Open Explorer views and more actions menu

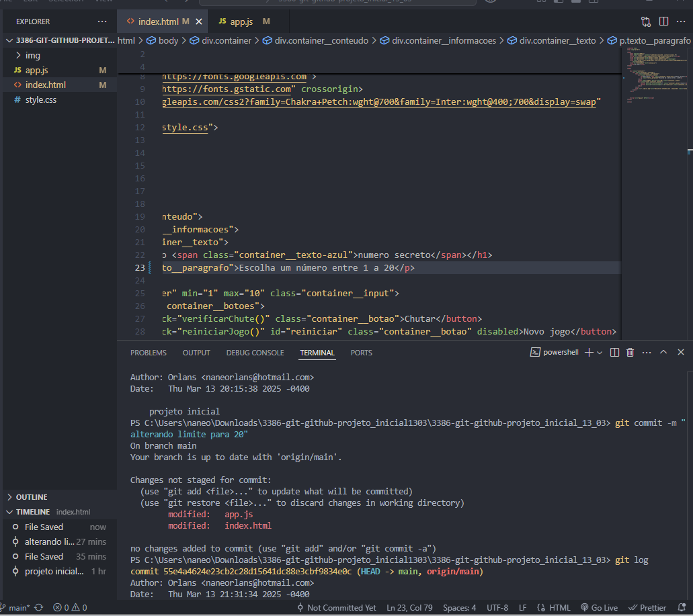[x=102, y=21]
